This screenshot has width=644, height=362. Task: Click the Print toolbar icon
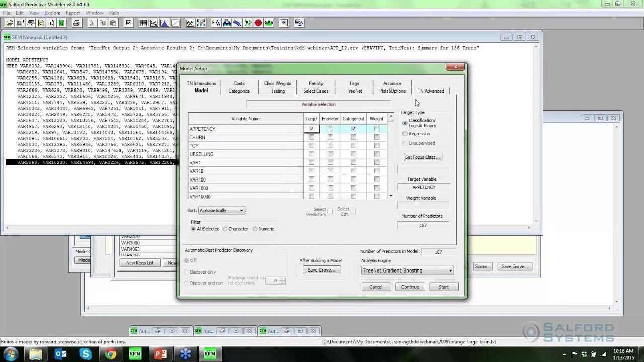(x=76, y=23)
